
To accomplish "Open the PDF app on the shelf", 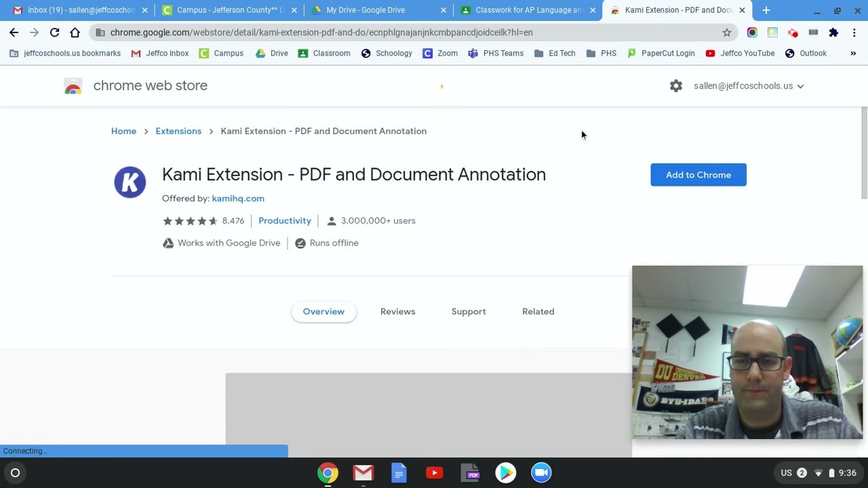I will click(x=470, y=473).
